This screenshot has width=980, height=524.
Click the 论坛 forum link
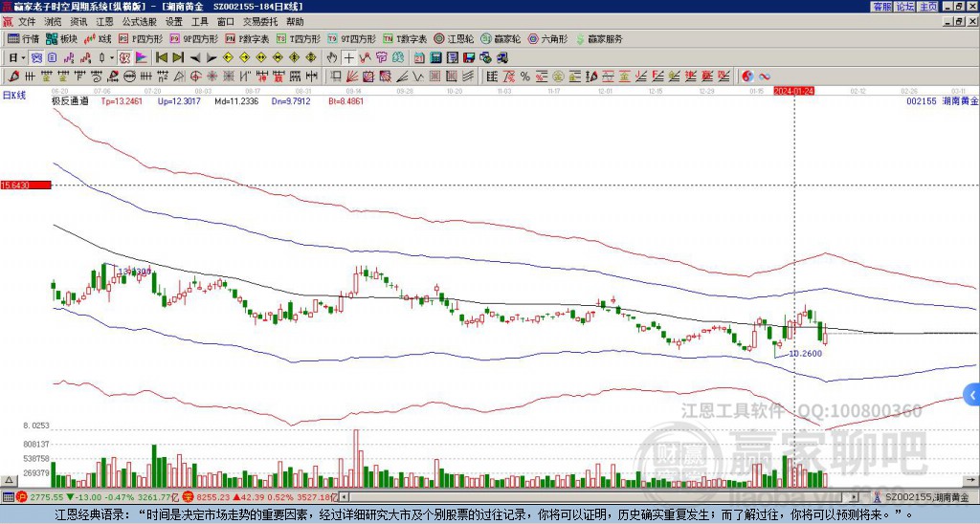click(x=904, y=7)
